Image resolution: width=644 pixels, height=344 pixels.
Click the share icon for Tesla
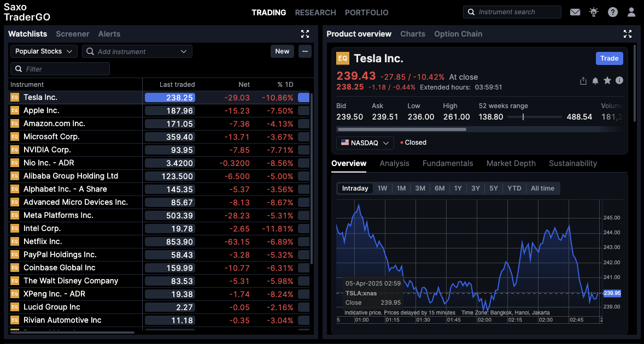point(583,81)
